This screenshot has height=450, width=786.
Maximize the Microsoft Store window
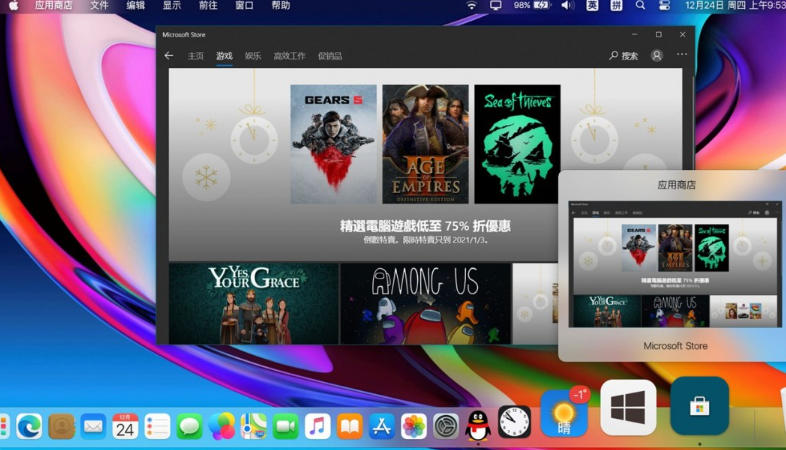[659, 35]
